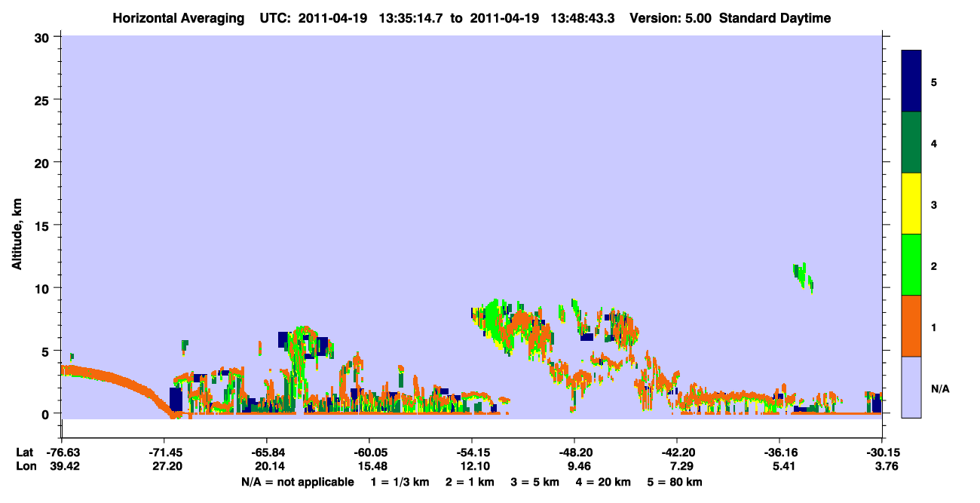Click the altitude tick label 30

pyautogui.click(x=43, y=37)
